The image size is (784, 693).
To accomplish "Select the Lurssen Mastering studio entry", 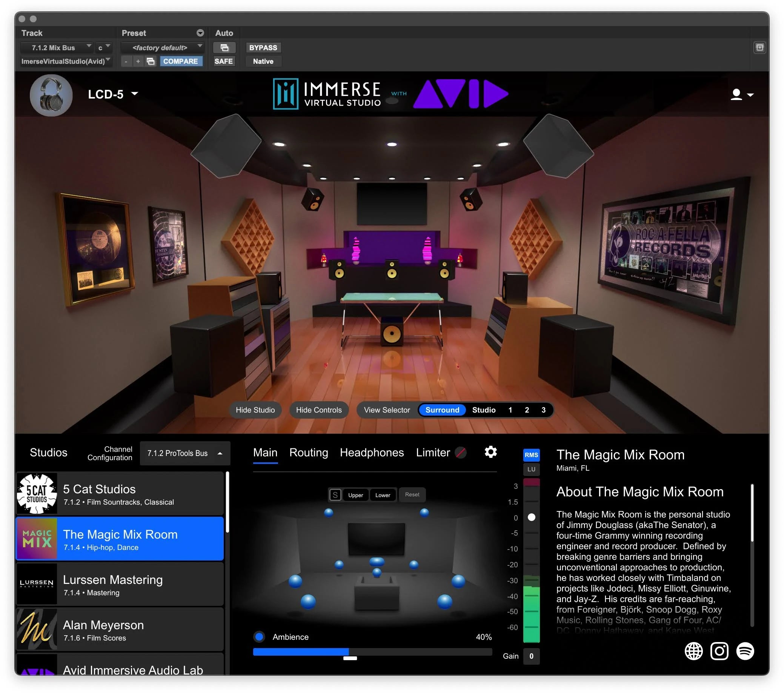I will pos(120,585).
